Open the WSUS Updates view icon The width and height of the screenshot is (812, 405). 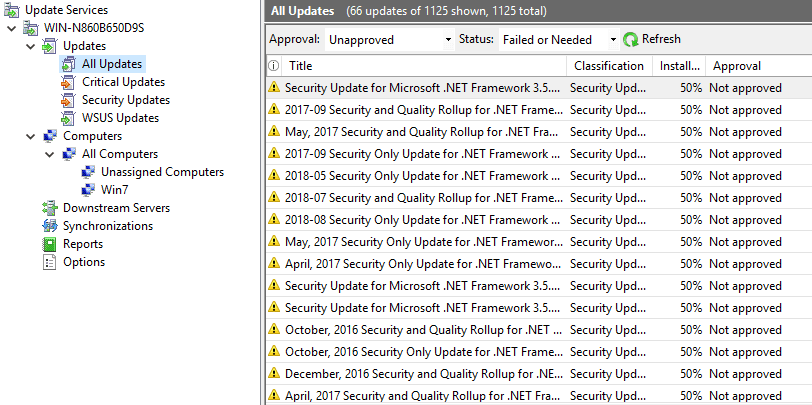point(68,118)
